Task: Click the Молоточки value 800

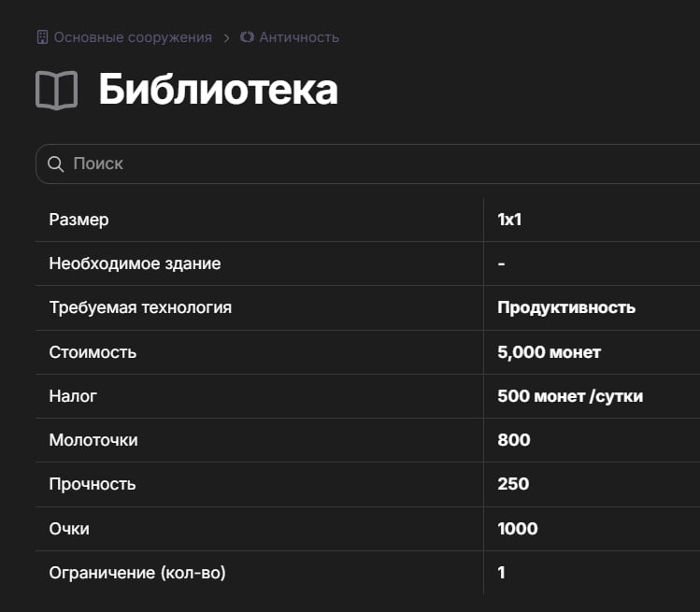Action: coord(514,440)
